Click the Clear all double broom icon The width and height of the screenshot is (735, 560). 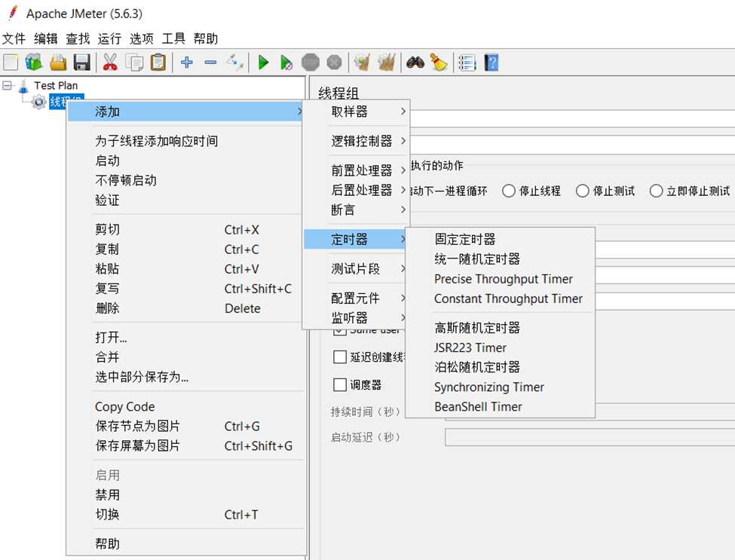tap(387, 63)
